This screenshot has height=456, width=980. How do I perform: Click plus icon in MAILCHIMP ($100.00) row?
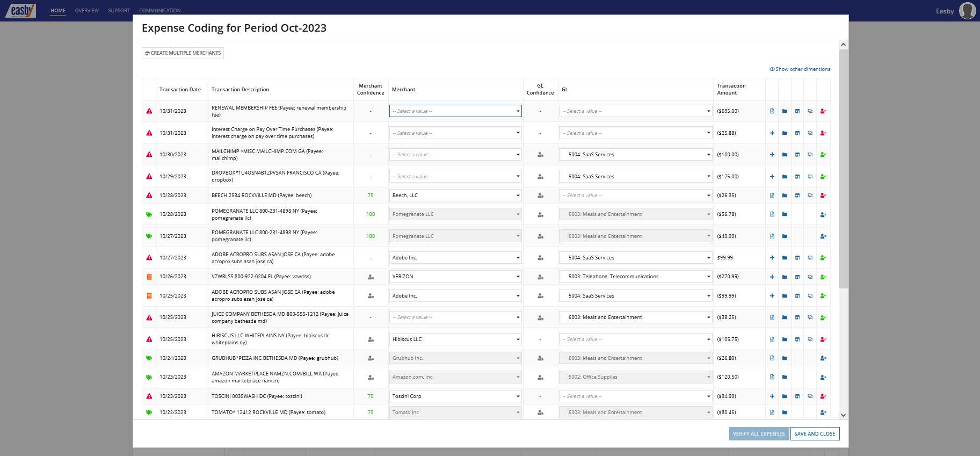click(772, 155)
